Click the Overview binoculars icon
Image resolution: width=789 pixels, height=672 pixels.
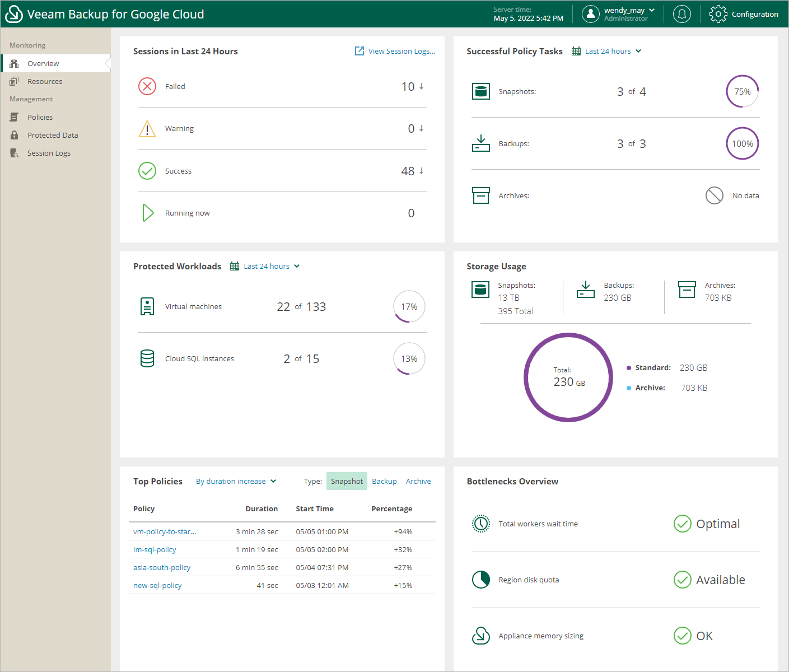tap(15, 63)
